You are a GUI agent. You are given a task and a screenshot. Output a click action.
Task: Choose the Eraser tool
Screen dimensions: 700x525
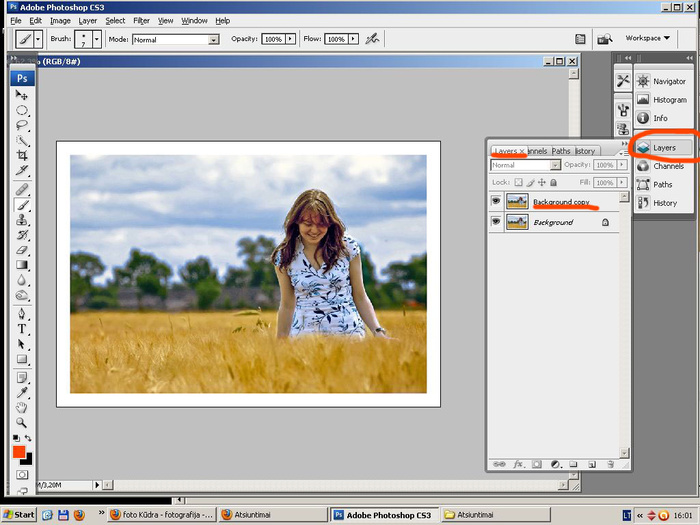pos(22,249)
